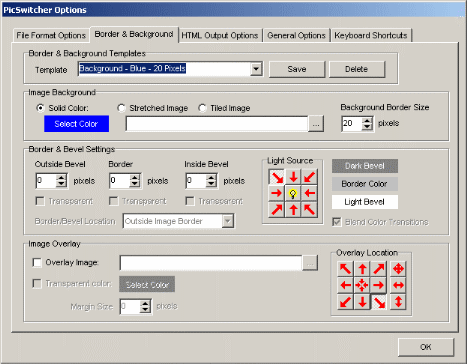This screenshot has width=467, height=364.
Task: Center the overlay with inward arrows icon
Action: tap(362, 285)
